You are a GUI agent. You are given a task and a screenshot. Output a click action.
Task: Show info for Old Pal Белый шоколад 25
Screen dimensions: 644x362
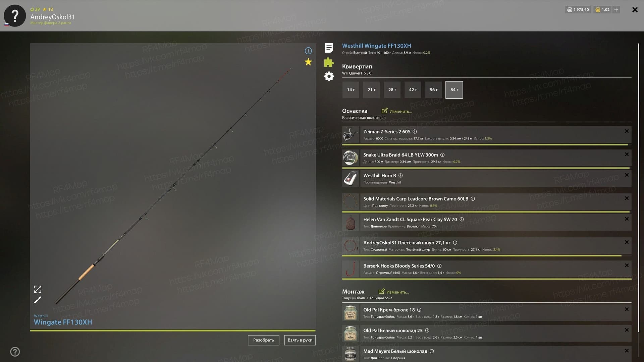(x=427, y=330)
